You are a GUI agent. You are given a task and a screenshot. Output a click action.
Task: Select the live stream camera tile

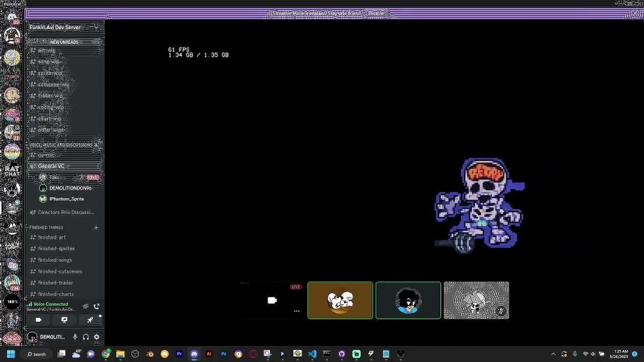coord(272,301)
